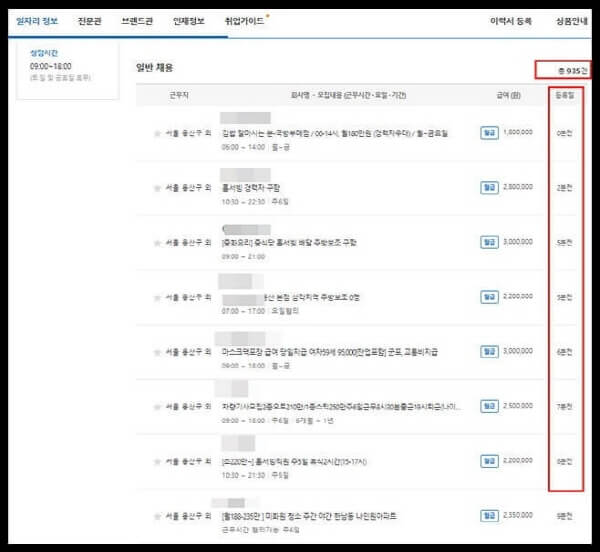Screen dimensions: 600x552
Task: Open the 상품안내 link
Action: click(x=572, y=21)
